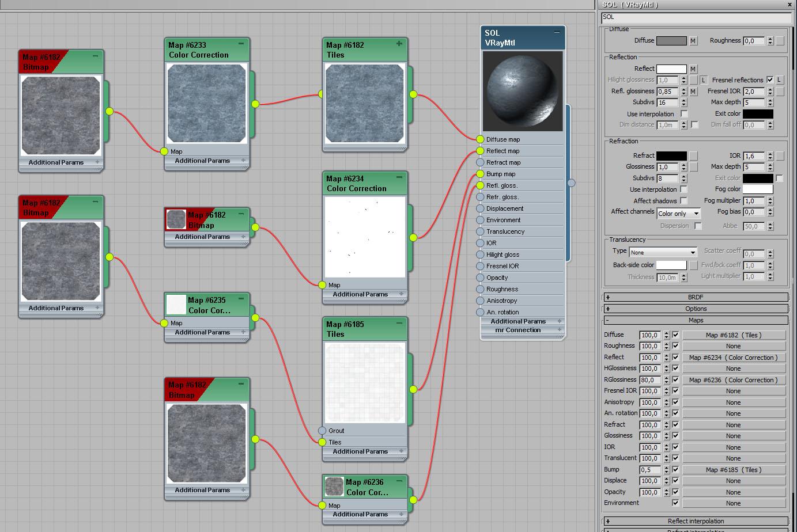The width and height of the screenshot is (797, 532).
Task: Click the Diffuse M map button
Action: 693,41
